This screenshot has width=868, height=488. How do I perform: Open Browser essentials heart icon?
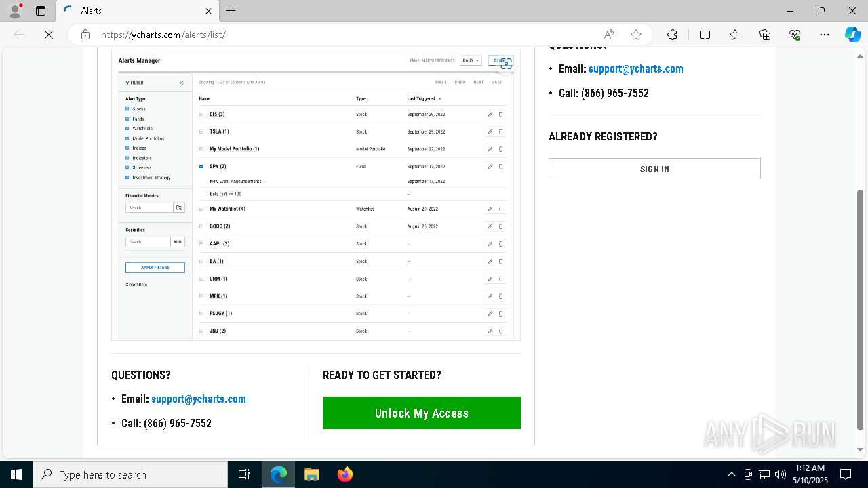[x=795, y=35]
